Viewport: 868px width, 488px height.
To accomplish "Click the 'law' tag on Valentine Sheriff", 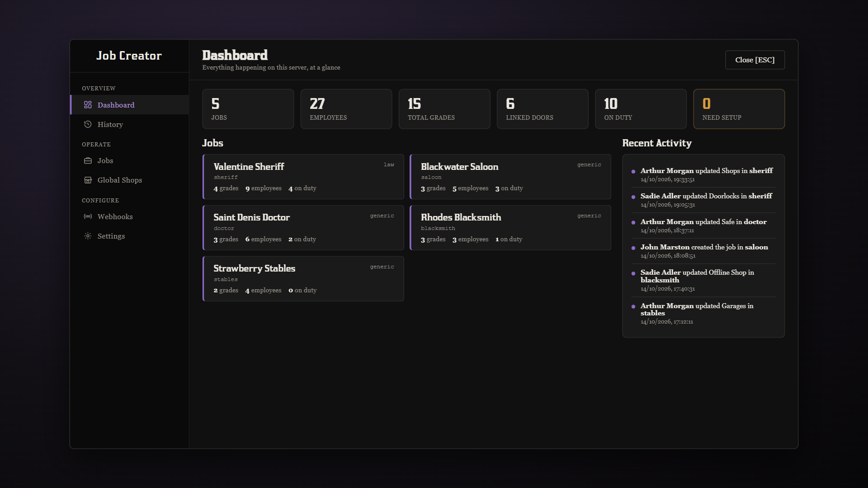I will pos(389,164).
